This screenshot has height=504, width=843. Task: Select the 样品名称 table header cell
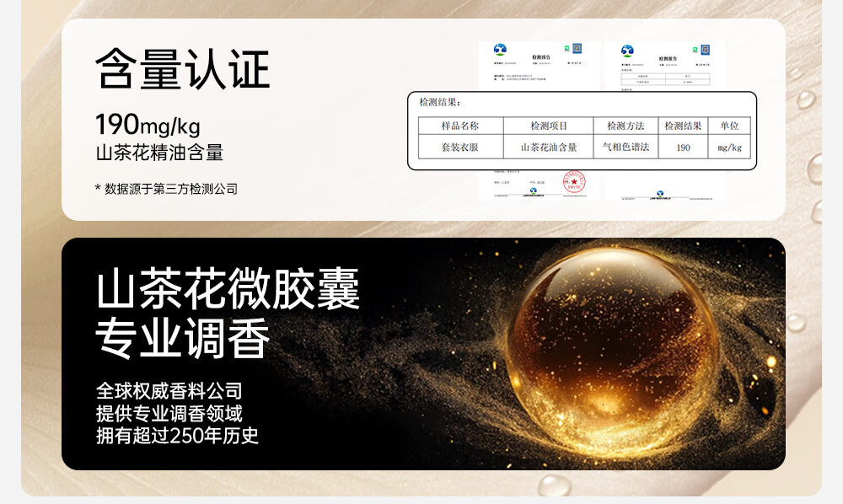pos(460,126)
